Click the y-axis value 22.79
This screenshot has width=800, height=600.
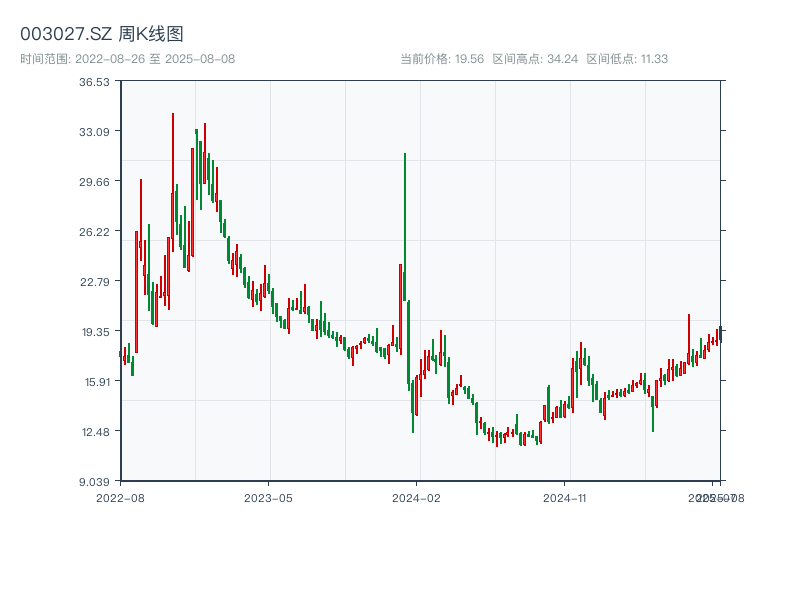[x=94, y=282]
